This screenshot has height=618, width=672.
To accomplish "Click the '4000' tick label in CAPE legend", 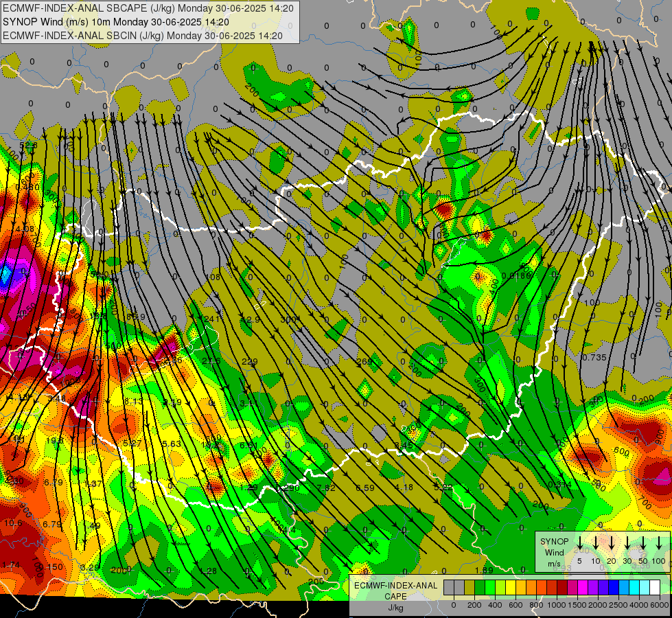I will click(638, 605).
